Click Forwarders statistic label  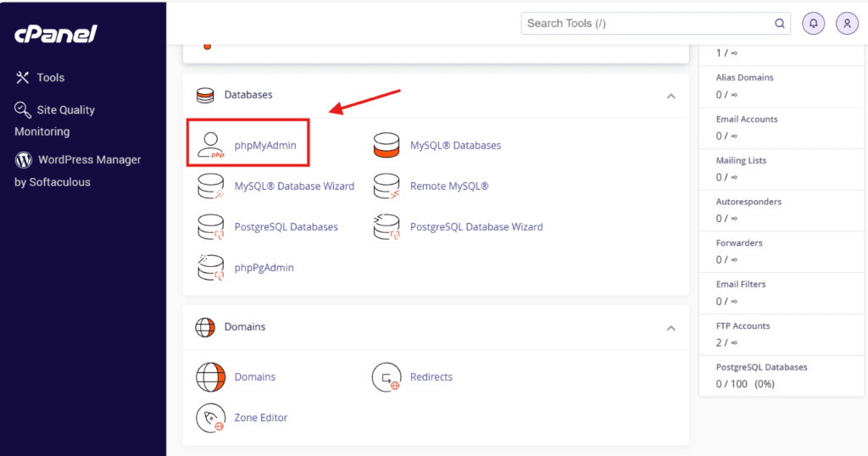[x=739, y=243]
